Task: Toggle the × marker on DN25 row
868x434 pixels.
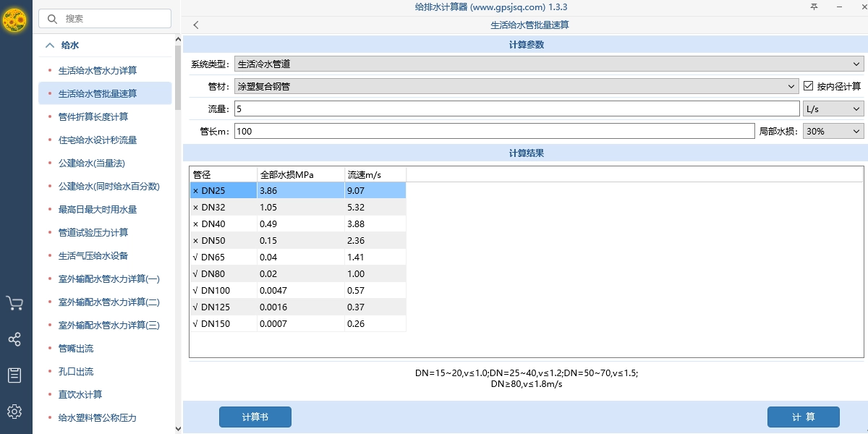Action: (x=195, y=190)
